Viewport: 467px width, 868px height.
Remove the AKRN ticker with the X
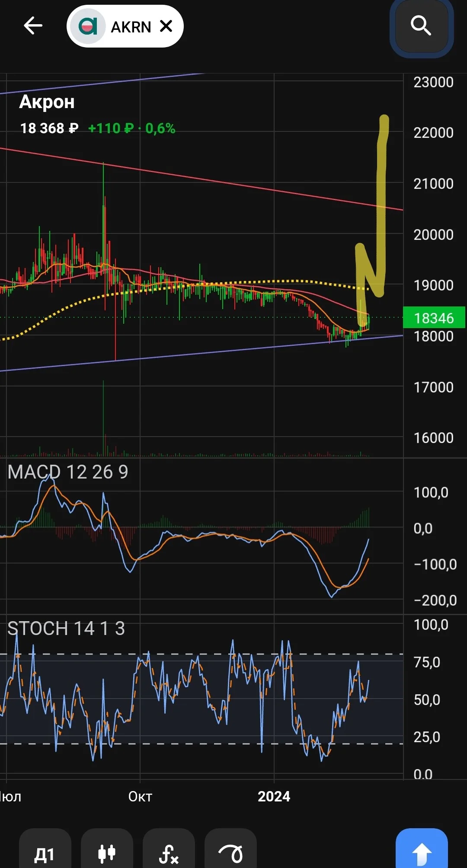point(166,26)
